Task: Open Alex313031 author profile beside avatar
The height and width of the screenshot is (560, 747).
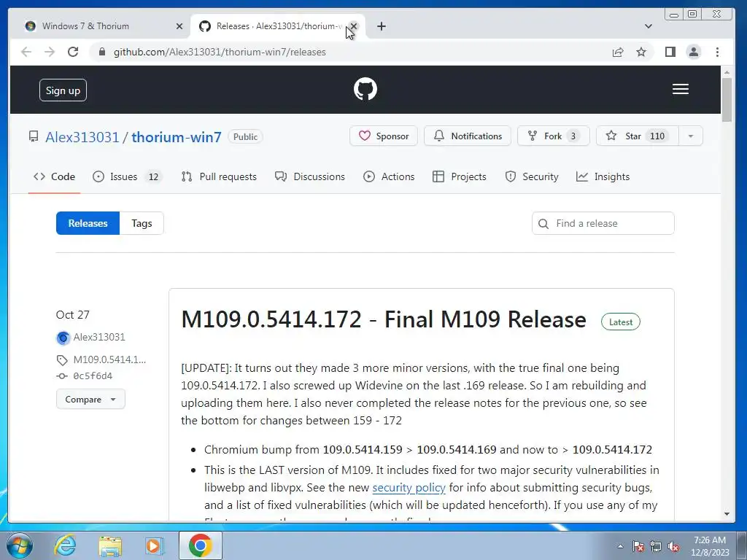Action: click(x=99, y=337)
